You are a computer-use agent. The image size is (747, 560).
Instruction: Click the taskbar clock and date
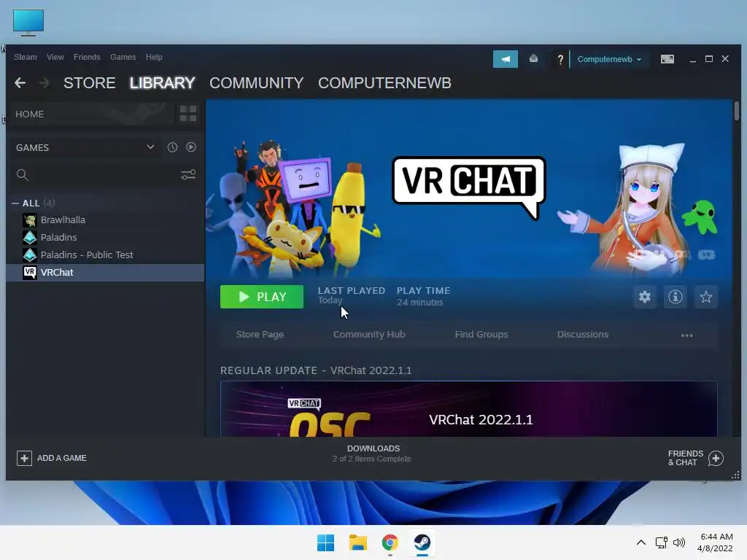click(715, 542)
